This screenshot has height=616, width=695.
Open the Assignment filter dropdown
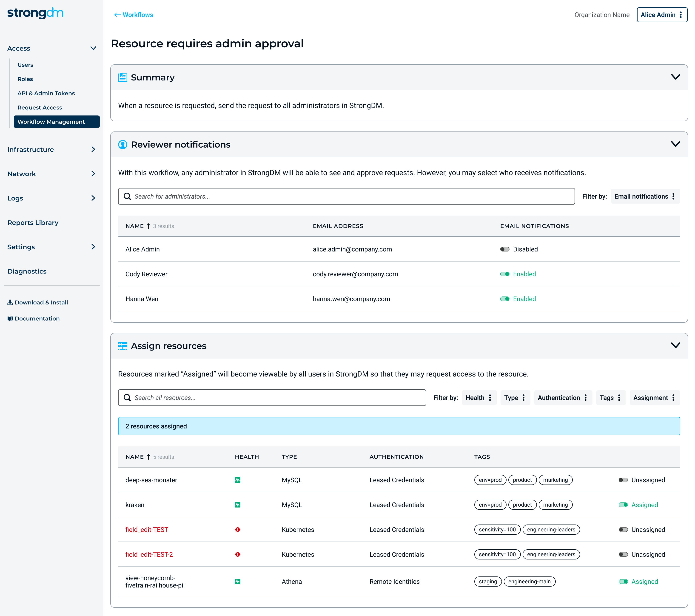pyautogui.click(x=655, y=398)
